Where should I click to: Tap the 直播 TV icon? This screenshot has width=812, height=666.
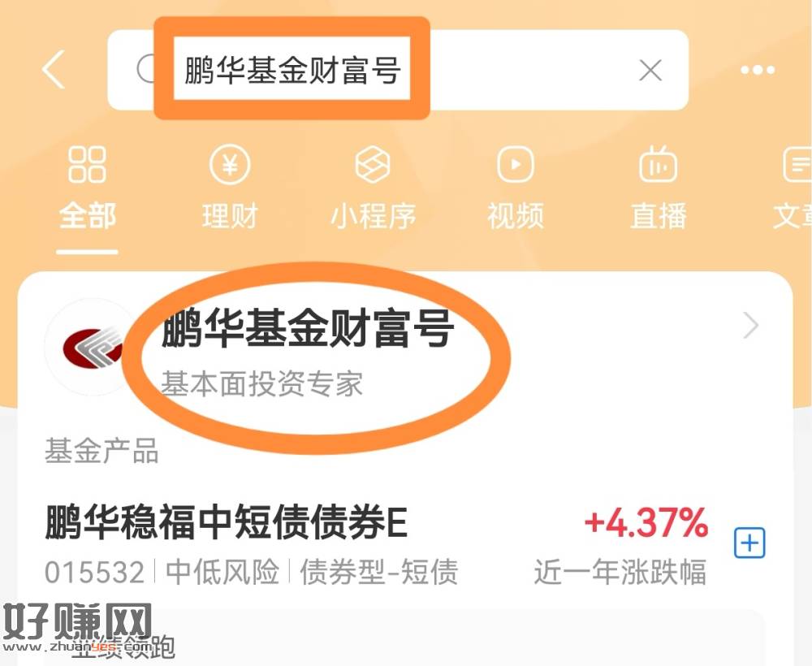pos(658,163)
